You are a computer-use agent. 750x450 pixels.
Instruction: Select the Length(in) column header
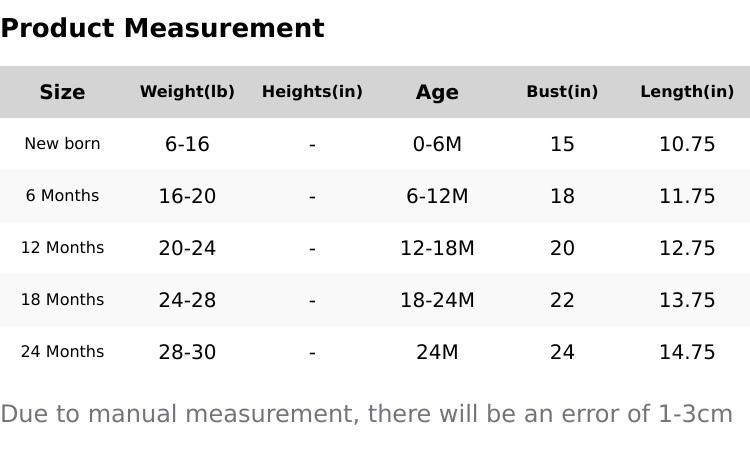(687, 92)
